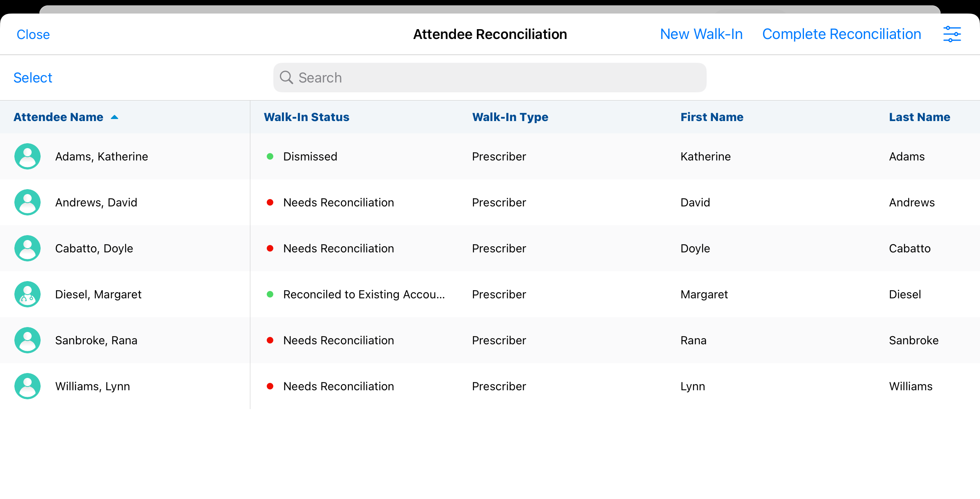Open the filter settings sliders icon

pyautogui.click(x=952, y=34)
